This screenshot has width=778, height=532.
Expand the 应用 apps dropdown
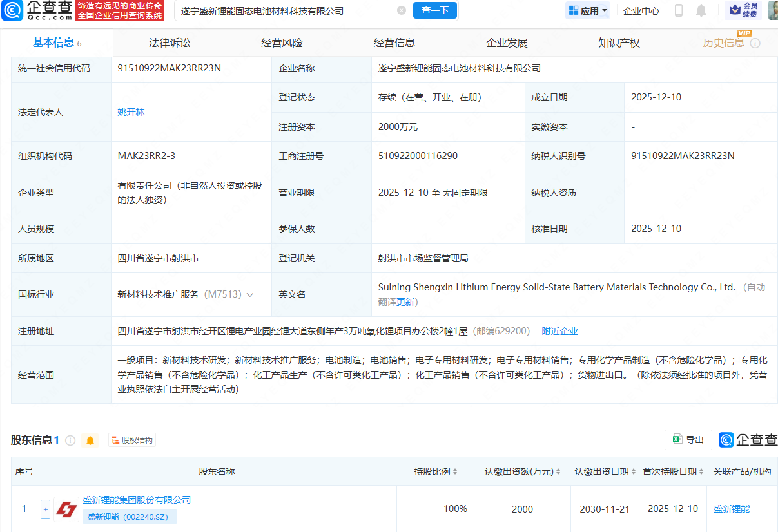tap(588, 10)
